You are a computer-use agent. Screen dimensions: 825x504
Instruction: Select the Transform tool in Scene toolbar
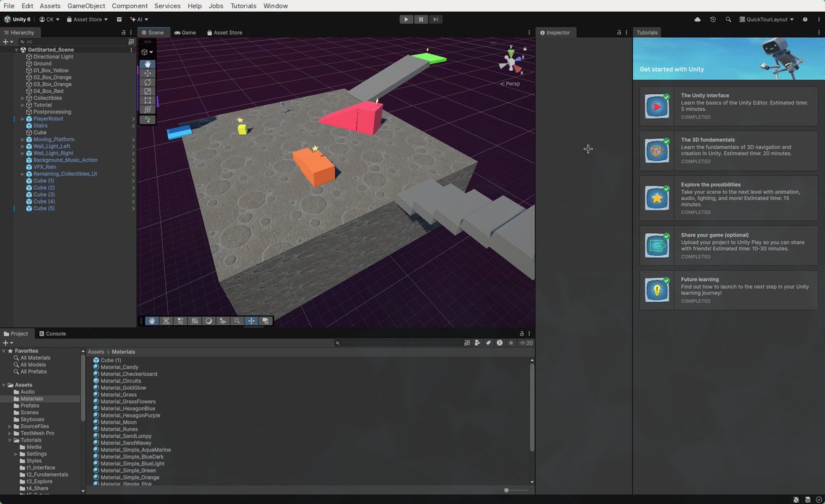[147, 109]
